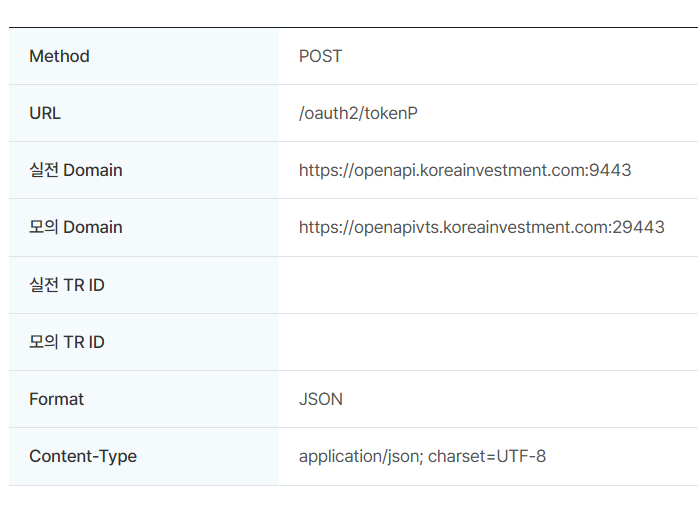
Task: Click the 실전 TR ID label
Action: pos(66,285)
